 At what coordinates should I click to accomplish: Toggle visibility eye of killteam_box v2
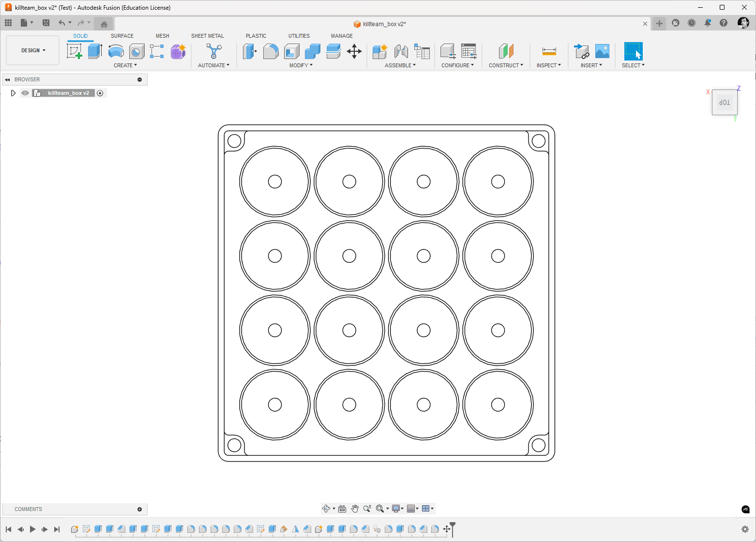(25, 93)
